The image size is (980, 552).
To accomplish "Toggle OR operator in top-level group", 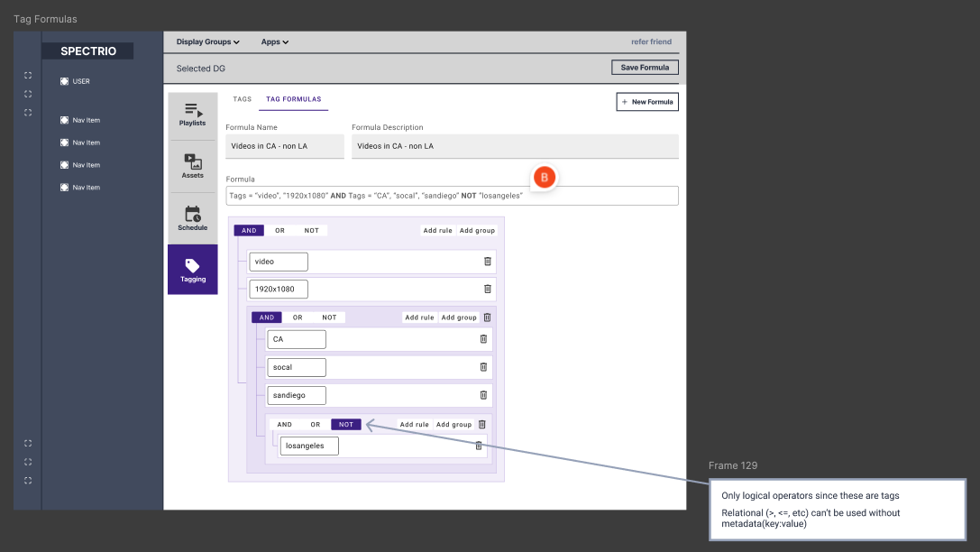I will tap(280, 231).
